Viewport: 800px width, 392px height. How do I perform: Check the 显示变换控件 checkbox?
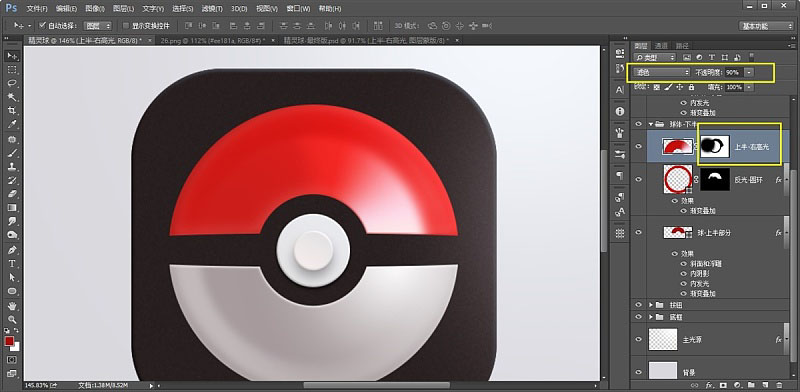click(126, 25)
